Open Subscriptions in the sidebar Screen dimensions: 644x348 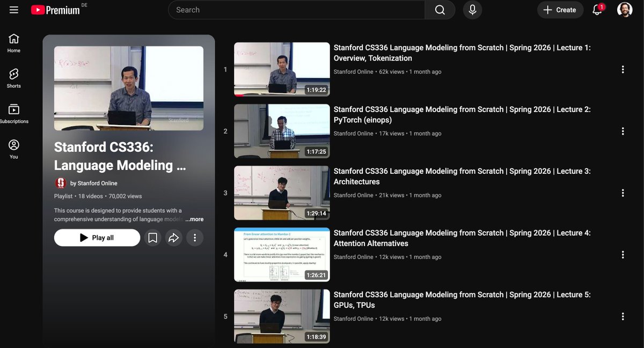[x=14, y=114]
